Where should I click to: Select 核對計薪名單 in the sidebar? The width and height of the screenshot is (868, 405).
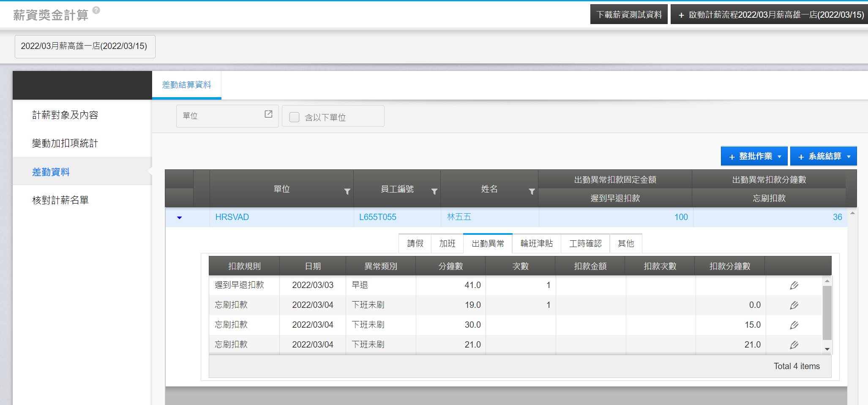pyautogui.click(x=60, y=200)
